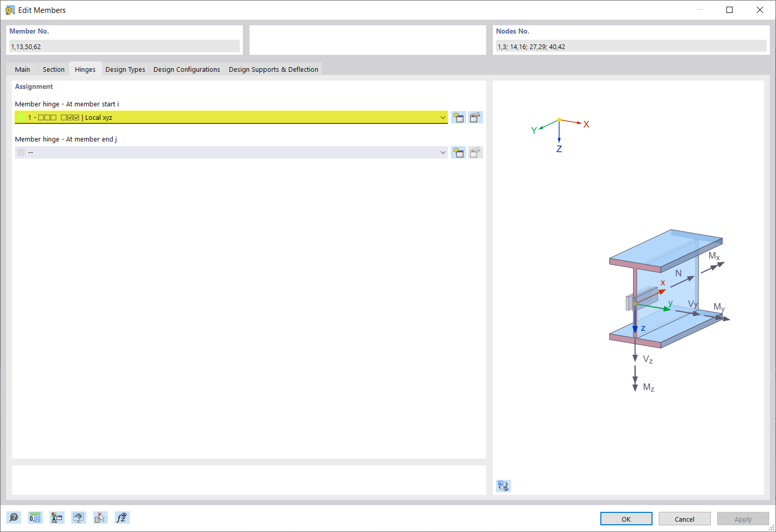Click disabled edit hinge icon for end j
Screen dimensions: 776x532
(x=475, y=152)
